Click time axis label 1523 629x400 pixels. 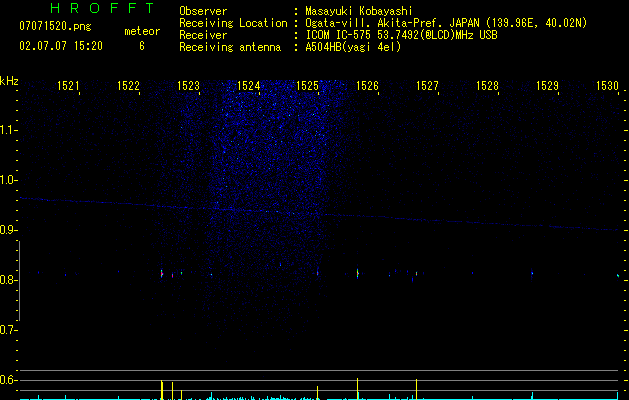coord(188,86)
